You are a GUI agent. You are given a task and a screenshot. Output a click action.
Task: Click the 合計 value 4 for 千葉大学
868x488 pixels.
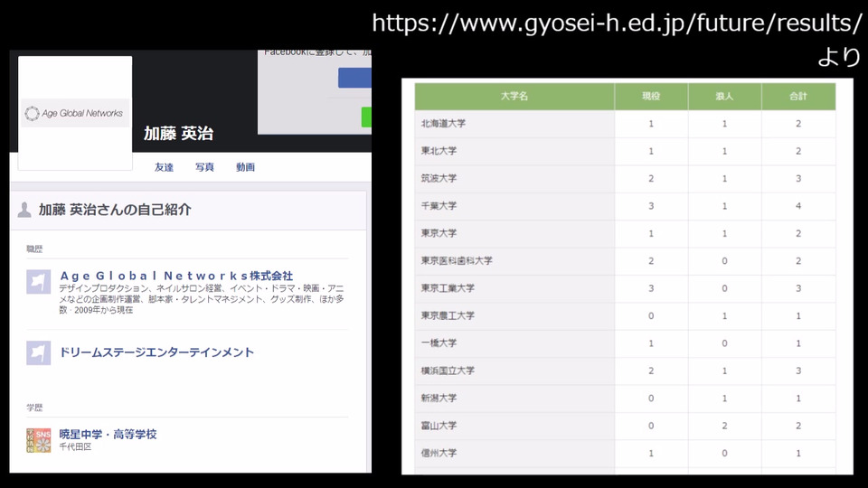pyautogui.click(x=798, y=206)
